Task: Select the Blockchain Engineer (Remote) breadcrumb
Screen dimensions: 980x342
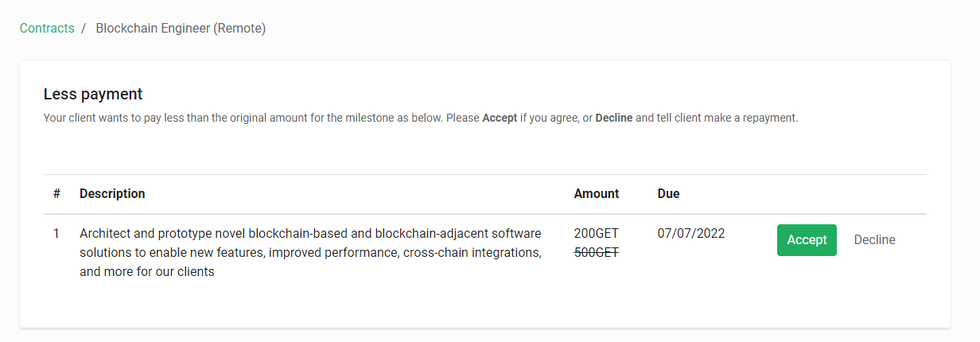Action: 181,28
